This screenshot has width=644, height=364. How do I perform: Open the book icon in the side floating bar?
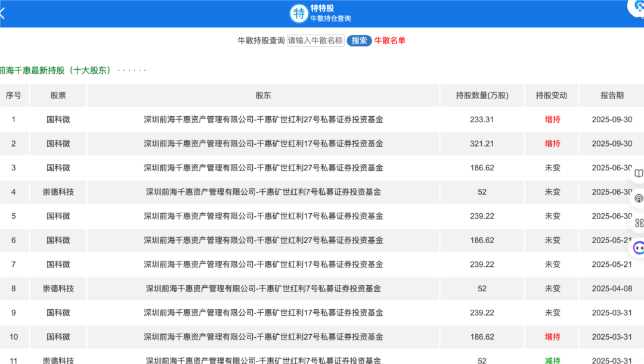(639, 173)
